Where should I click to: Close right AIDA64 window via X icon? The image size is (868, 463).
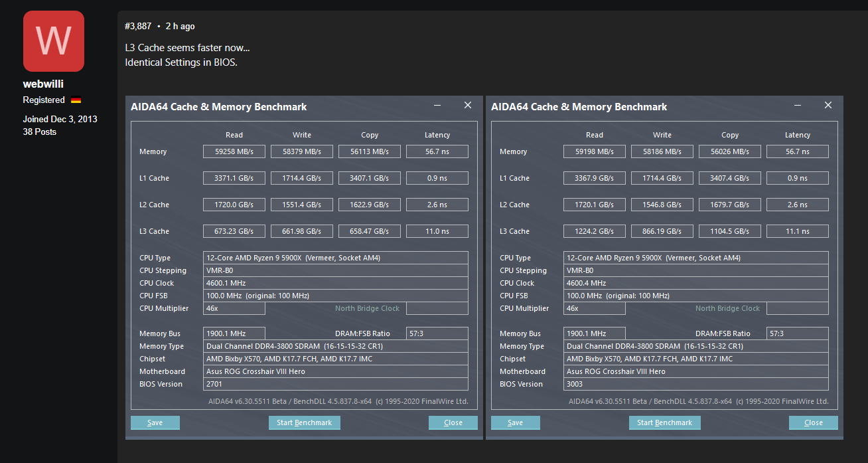pyautogui.click(x=828, y=106)
